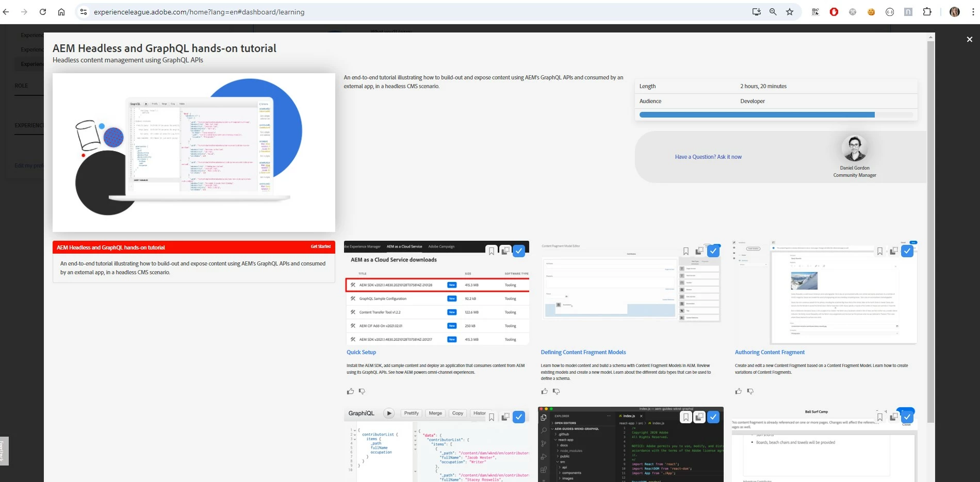Image resolution: width=980 pixels, height=482 pixels.
Task: Click copy icon on Defining Content Fragment Models card
Action: 699,251
